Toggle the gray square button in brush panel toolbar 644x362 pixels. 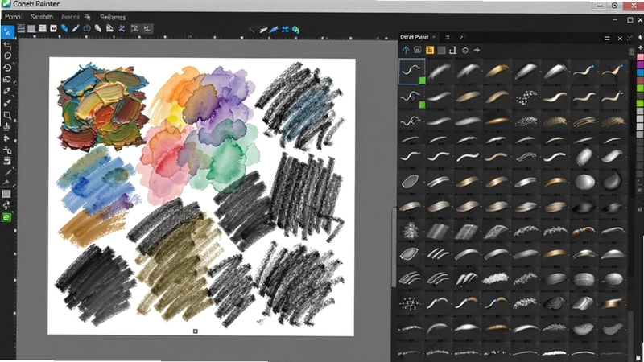441,50
